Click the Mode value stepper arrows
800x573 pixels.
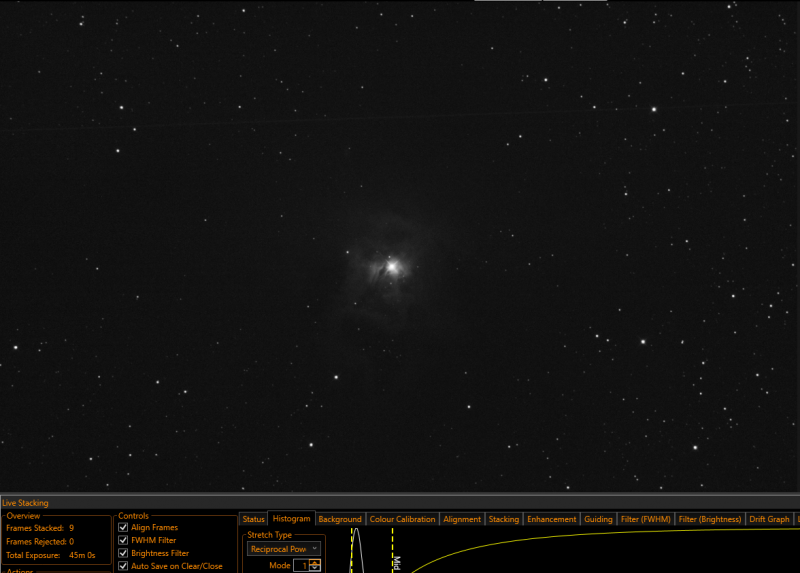[x=315, y=565]
